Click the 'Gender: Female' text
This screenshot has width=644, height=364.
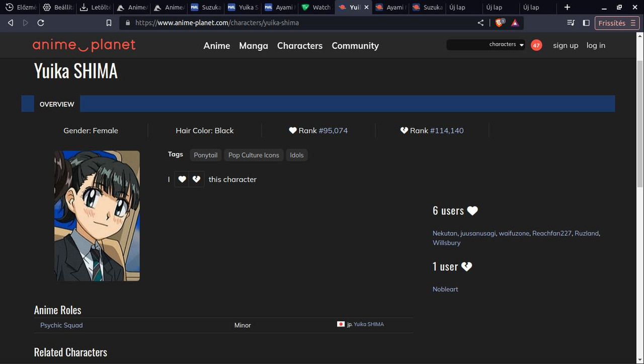coord(91,130)
